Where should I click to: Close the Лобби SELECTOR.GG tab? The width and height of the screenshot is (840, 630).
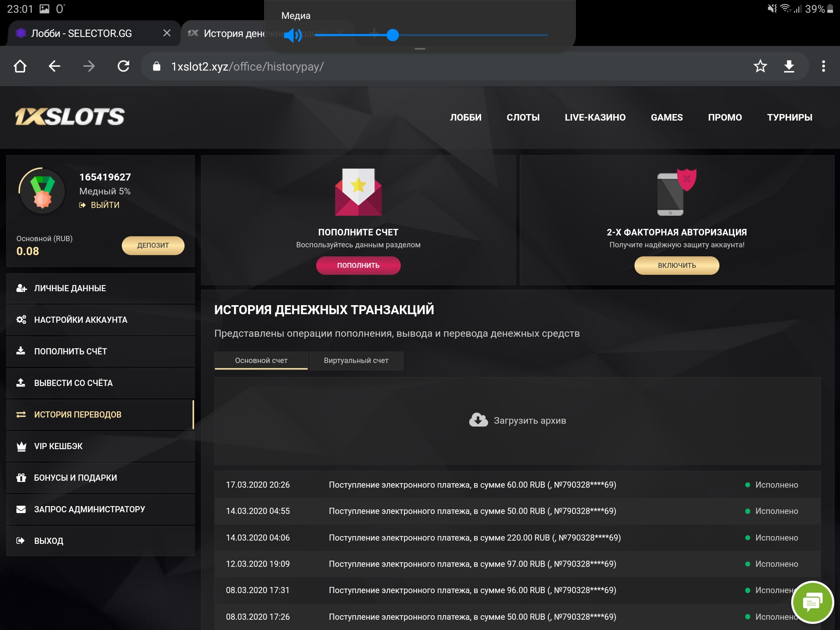[x=167, y=33]
